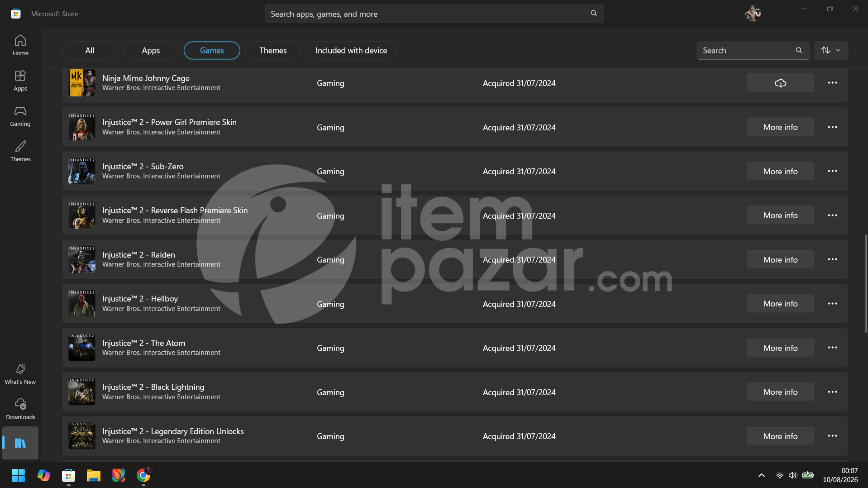Open more options for Reverse Flash Premiere Skin
Screen dimensions: 868x488
click(832, 215)
